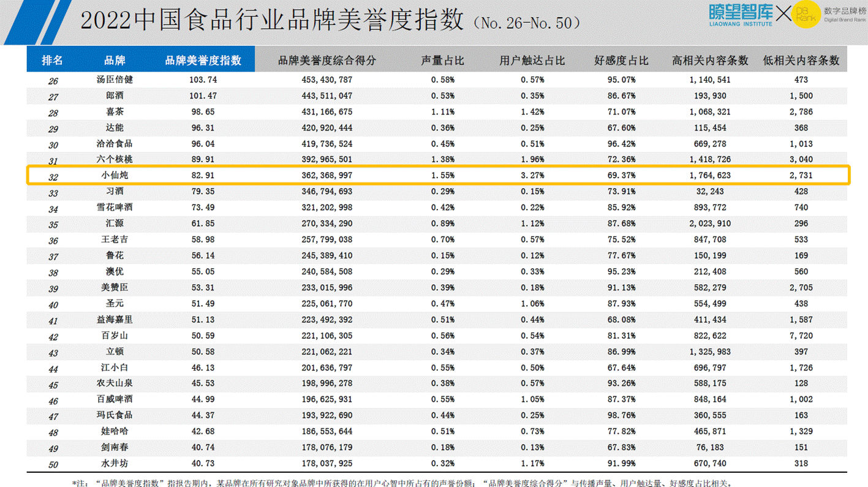Select the 声量占比 column header
868x487 pixels.
[442, 61]
